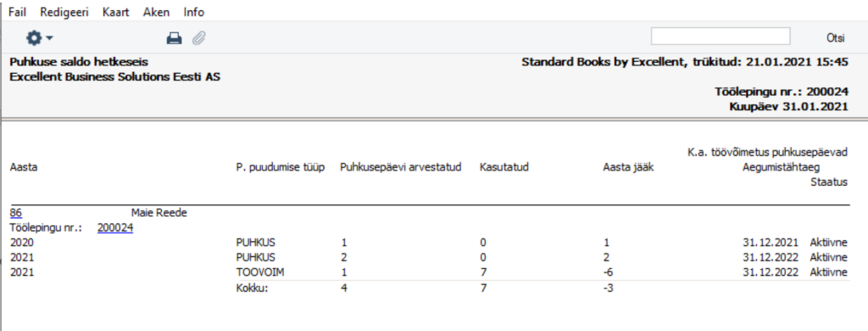Click the printer icon in toolbar
Screen dimensions: 868x331
[175, 37]
